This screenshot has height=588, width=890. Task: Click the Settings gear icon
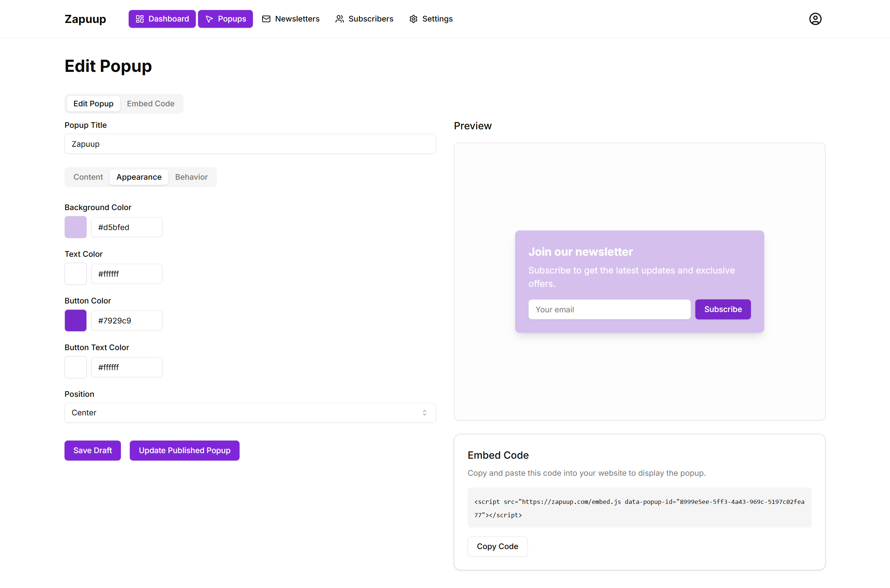click(413, 19)
